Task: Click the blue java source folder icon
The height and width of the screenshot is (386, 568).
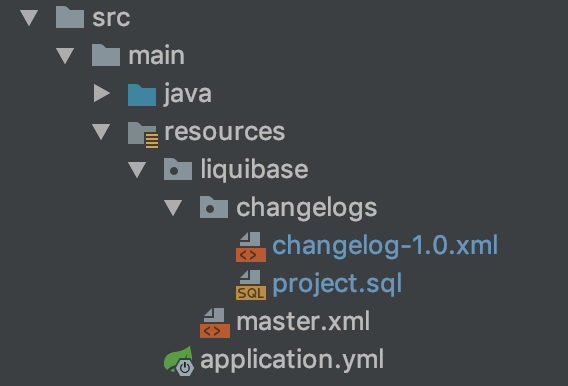Action: 142,95
